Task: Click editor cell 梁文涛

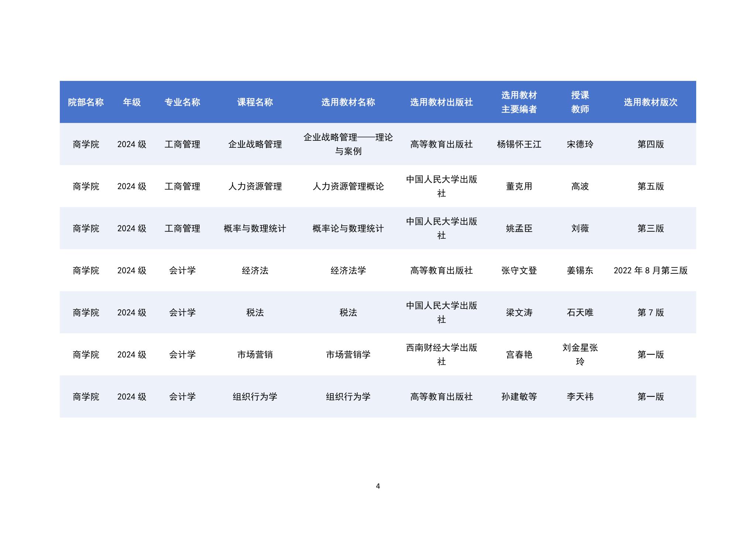Action: [519, 313]
